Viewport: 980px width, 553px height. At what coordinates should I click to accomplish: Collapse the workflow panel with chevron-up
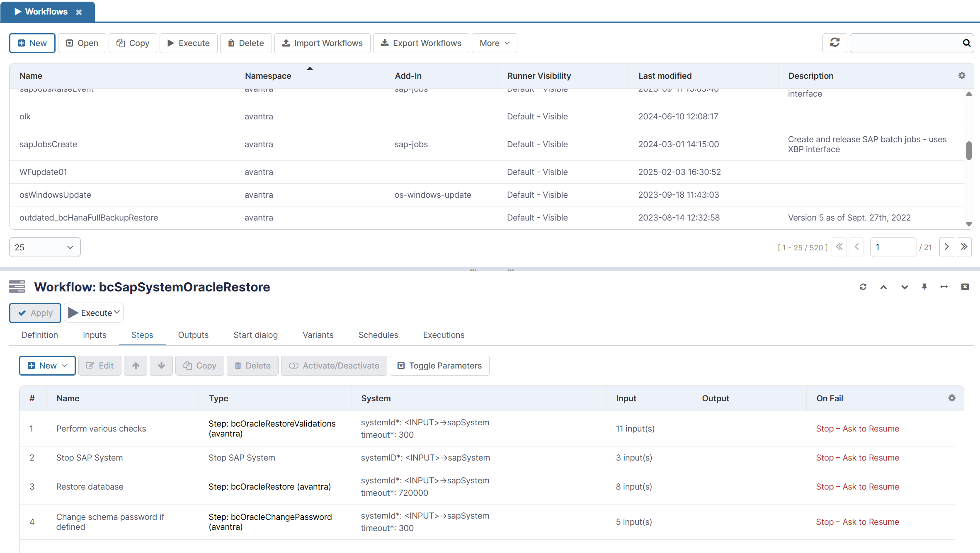tap(883, 286)
